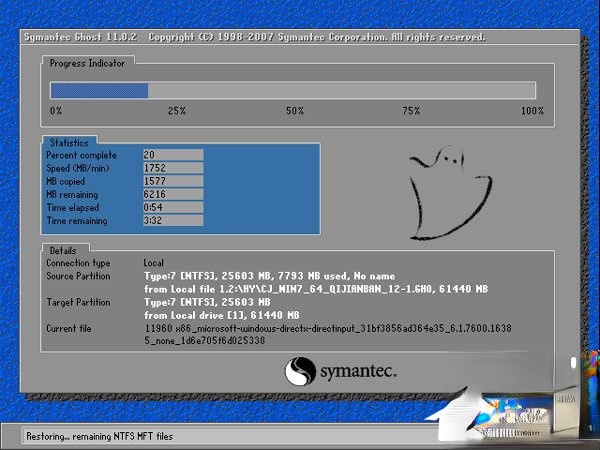Click the 100% progress scale mark
The height and width of the screenshot is (450, 600).
point(532,111)
